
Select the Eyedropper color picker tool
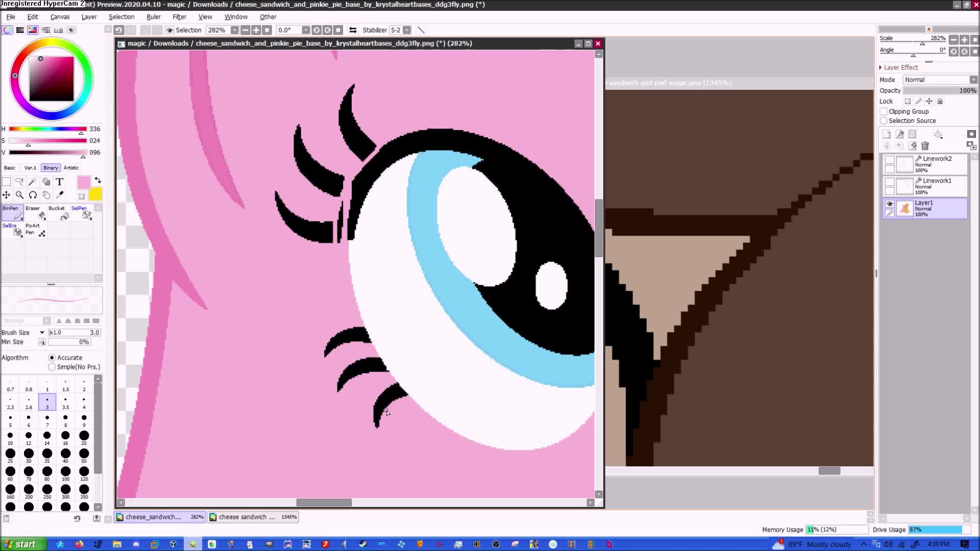(59, 195)
